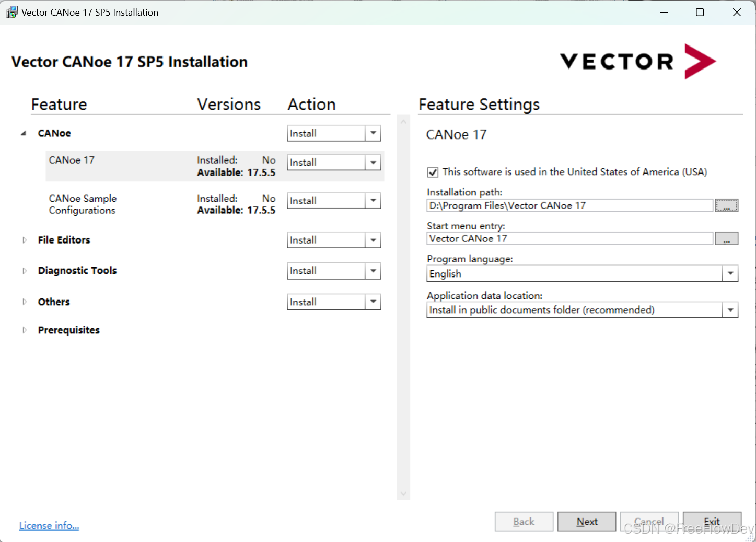Screen dimensions: 756x542
Task: Open the File Editors action dropdown
Action: pyautogui.click(x=373, y=240)
